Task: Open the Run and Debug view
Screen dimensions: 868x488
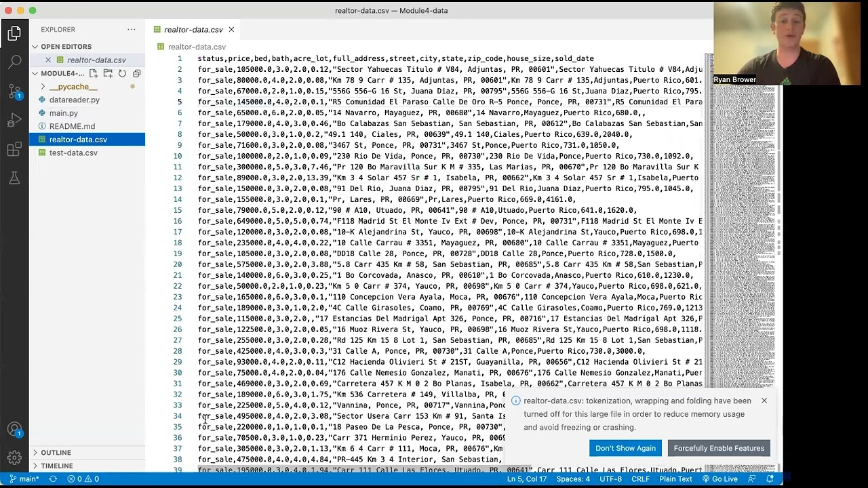Action: pyautogui.click(x=14, y=121)
